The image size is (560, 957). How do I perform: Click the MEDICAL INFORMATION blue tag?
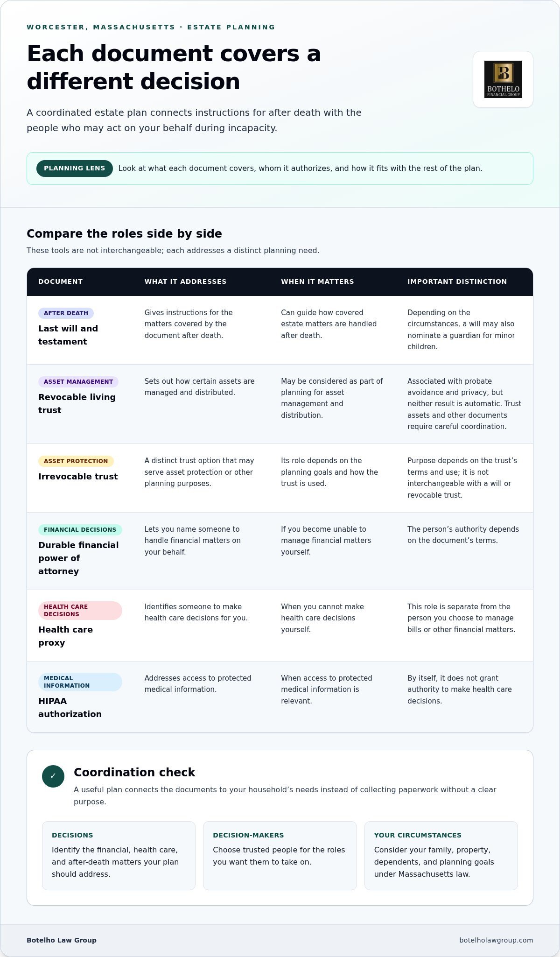(x=80, y=682)
